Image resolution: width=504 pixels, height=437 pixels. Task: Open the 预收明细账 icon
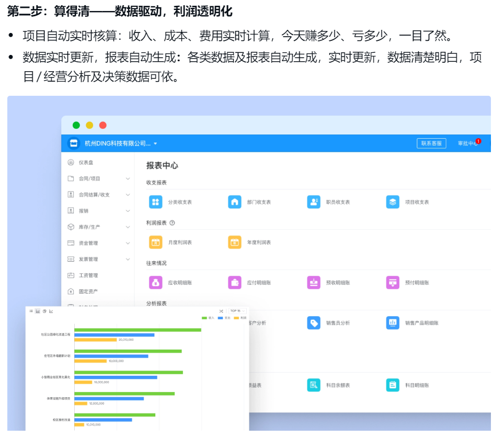(314, 283)
